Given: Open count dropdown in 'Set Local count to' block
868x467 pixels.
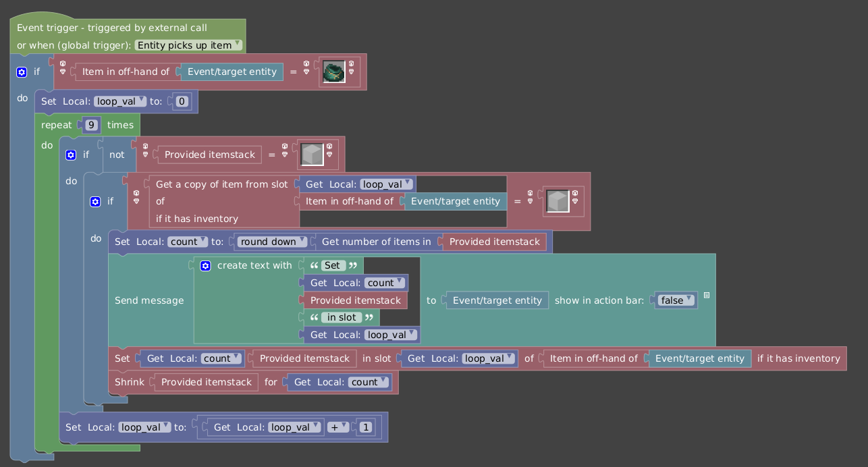Looking at the screenshot, I should click(x=188, y=242).
